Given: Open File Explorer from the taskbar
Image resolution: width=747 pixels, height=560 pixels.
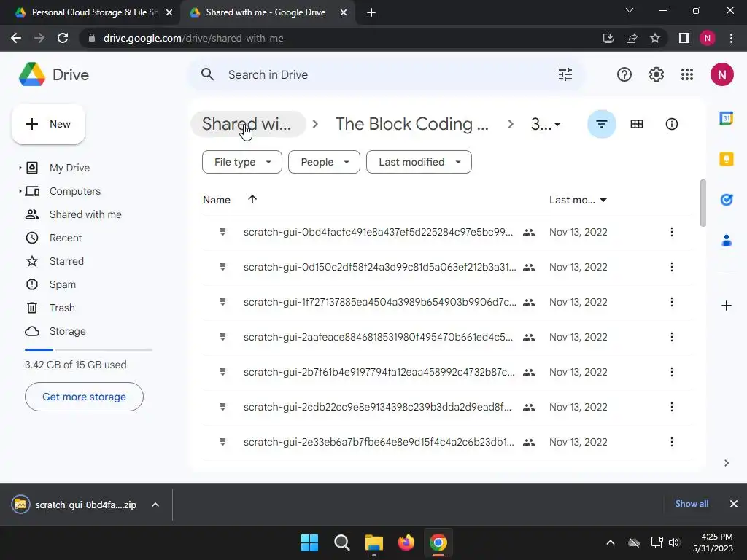Looking at the screenshot, I should click(x=374, y=542).
